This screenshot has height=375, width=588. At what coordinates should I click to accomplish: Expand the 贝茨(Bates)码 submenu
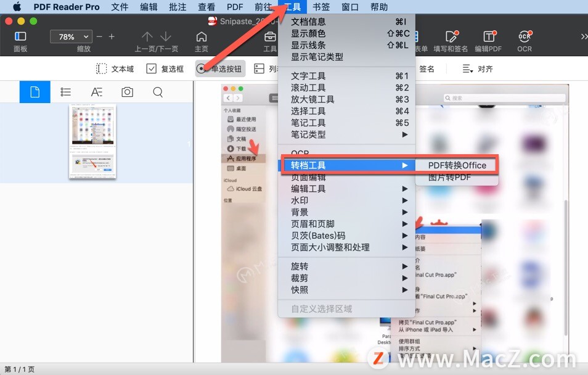pyautogui.click(x=346, y=236)
